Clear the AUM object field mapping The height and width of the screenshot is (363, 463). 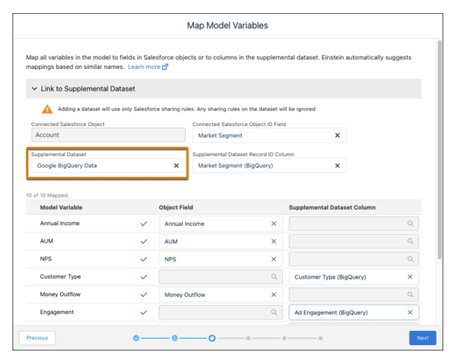[274, 241]
